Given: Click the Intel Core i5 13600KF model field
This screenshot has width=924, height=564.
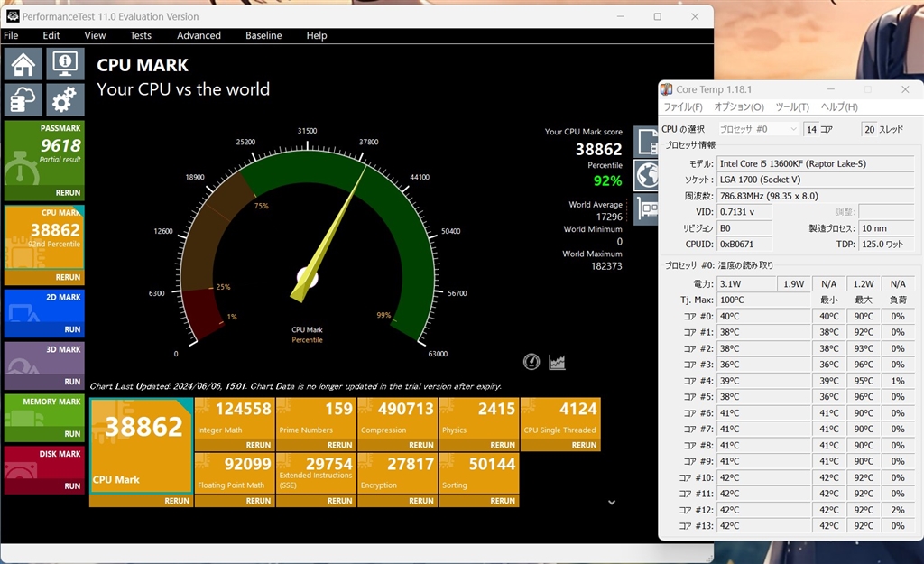Looking at the screenshot, I should 816,164.
